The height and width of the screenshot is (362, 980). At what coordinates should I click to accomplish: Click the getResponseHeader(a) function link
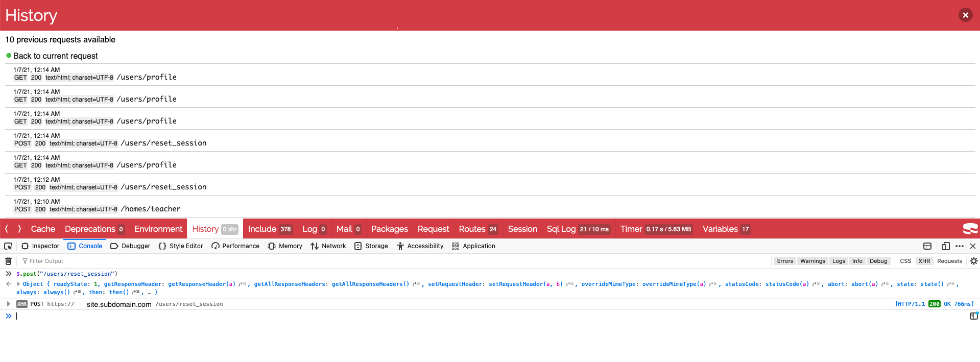tap(202, 284)
